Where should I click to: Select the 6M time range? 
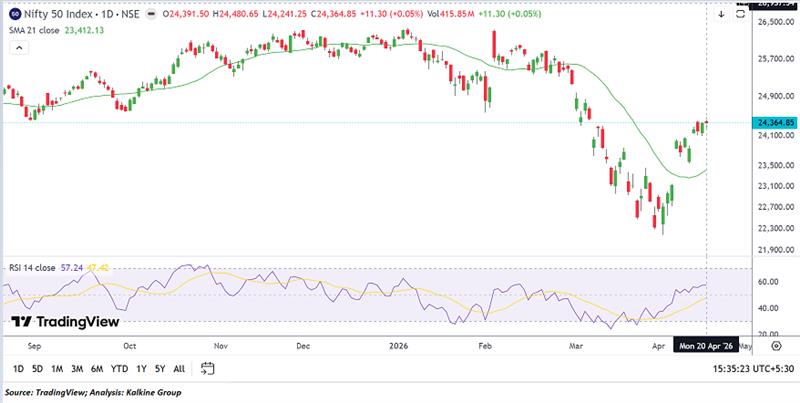[x=97, y=369]
